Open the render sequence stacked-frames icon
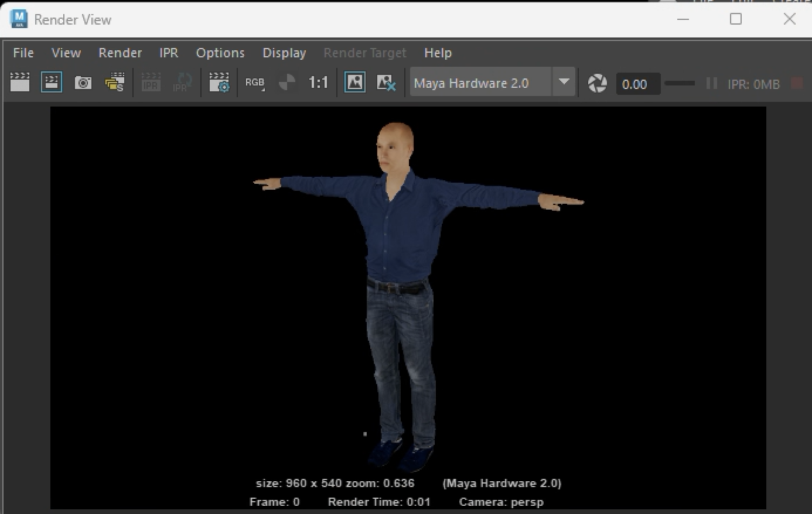 click(115, 83)
